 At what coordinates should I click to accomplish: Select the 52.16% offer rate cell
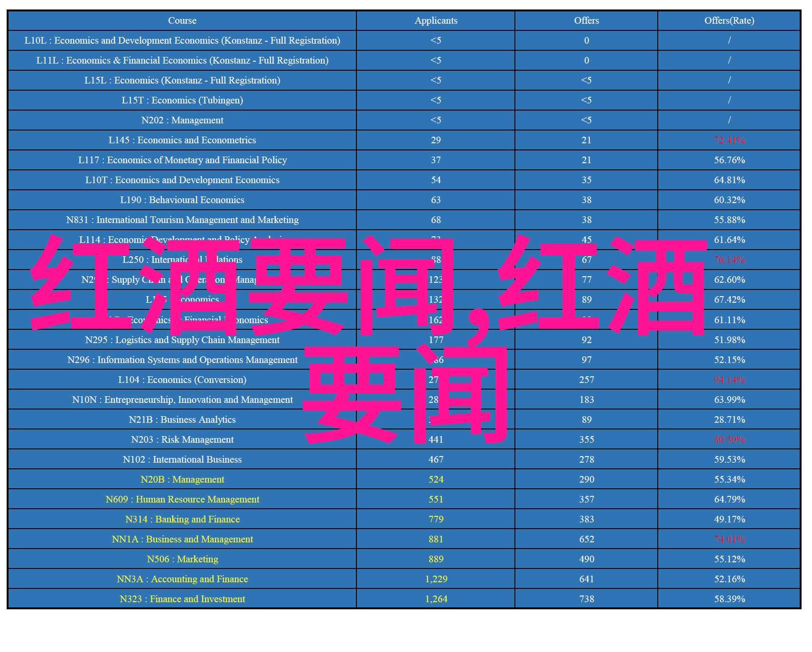729,579
